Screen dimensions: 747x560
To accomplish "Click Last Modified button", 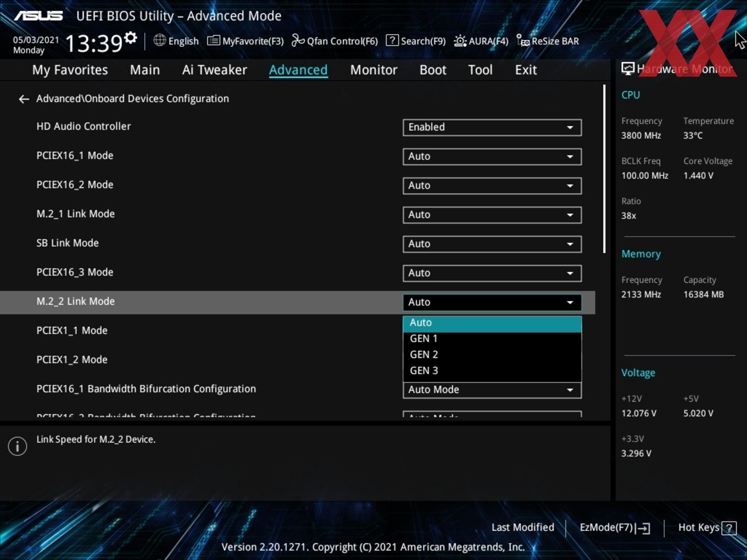I will coord(522,528).
